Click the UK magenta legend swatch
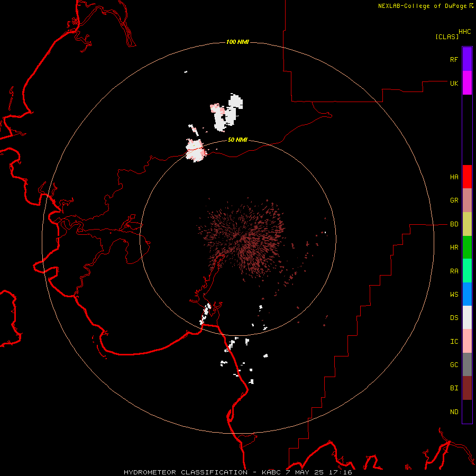The height and width of the screenshot is (476, 476). coord(467,83)
